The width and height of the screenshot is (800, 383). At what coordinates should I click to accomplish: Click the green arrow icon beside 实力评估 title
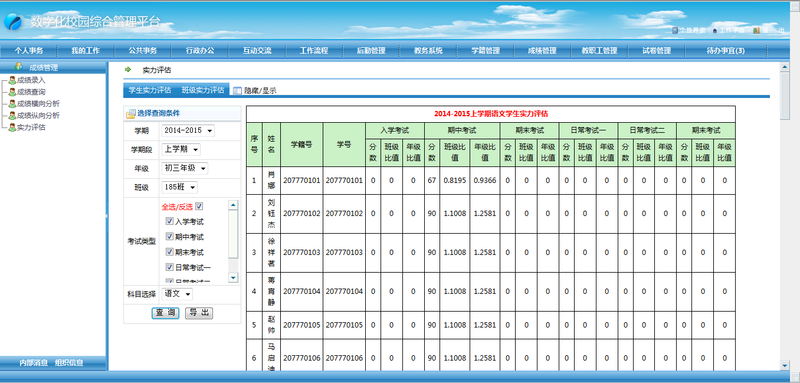[128, 69]
